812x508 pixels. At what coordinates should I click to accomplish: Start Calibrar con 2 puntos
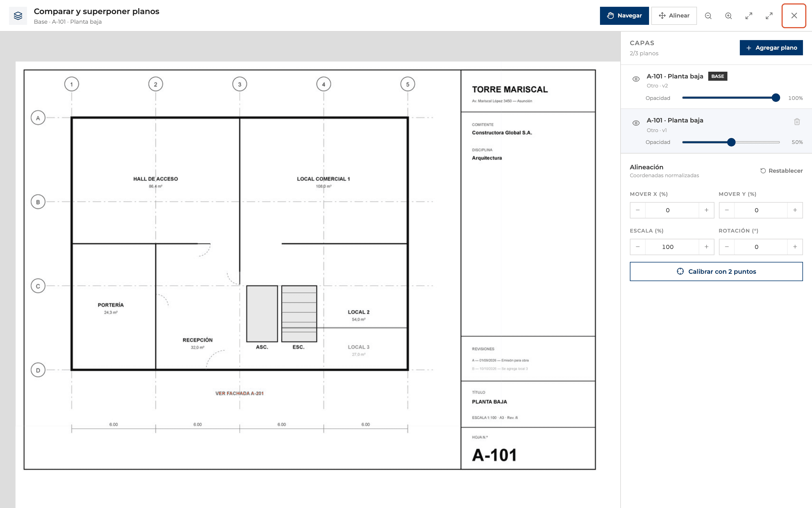point(716,271)
